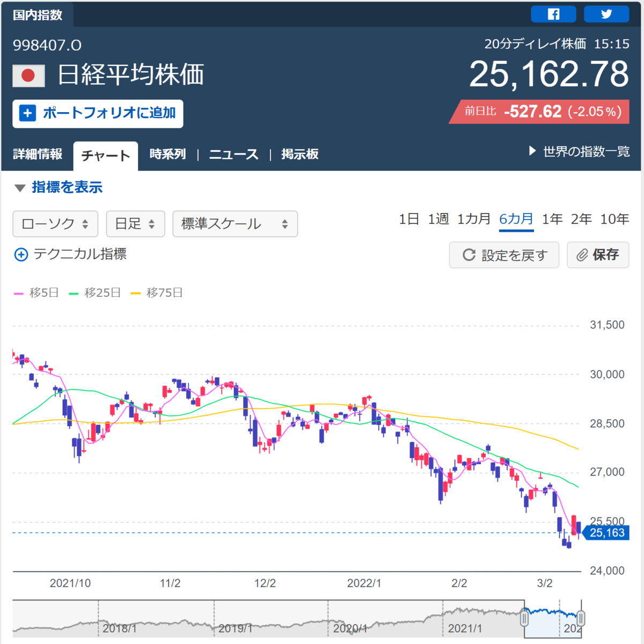Set chart range to 1週
The image size is (644, 644).
pos(438,219)
